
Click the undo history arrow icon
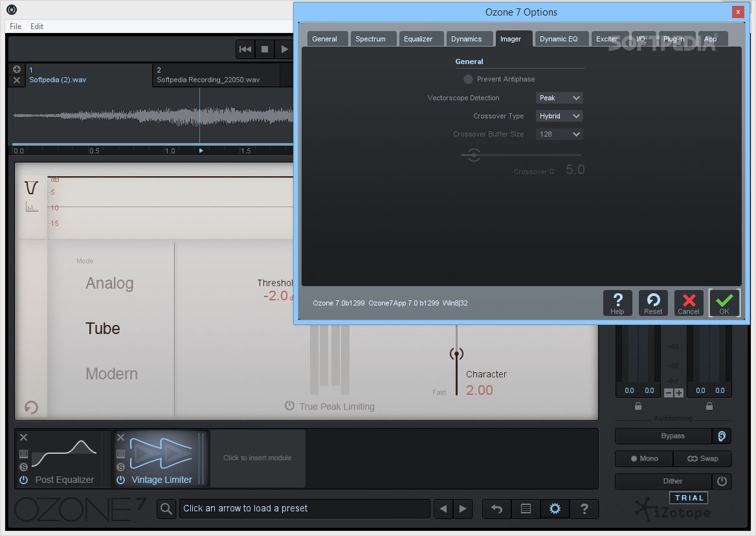(x=496, y=509)
